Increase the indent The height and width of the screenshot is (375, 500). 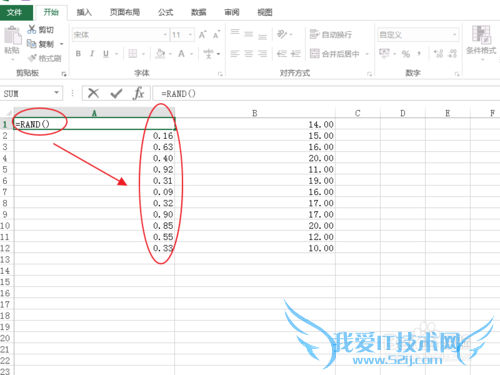click(x=296, y=54)
